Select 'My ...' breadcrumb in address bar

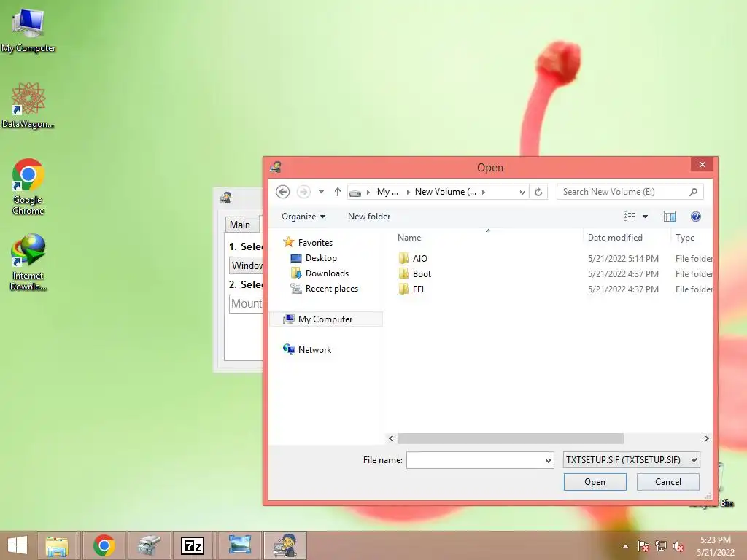(387, 192)
